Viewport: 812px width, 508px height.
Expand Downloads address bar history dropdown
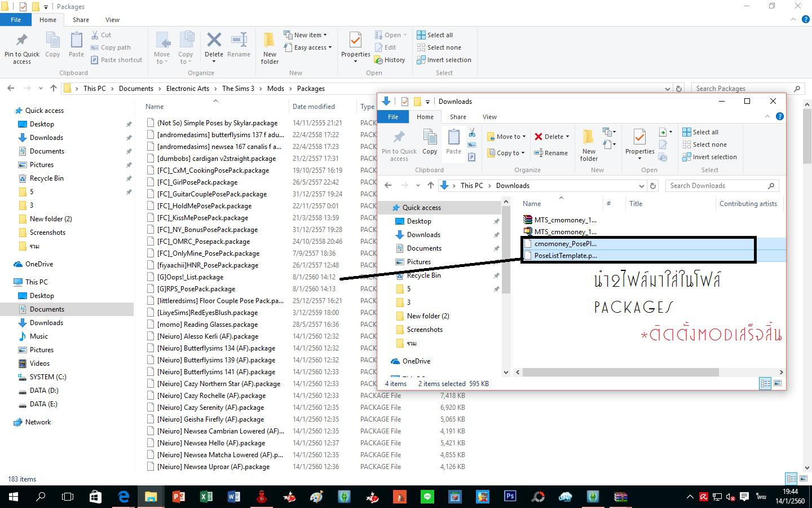point(641,186)
